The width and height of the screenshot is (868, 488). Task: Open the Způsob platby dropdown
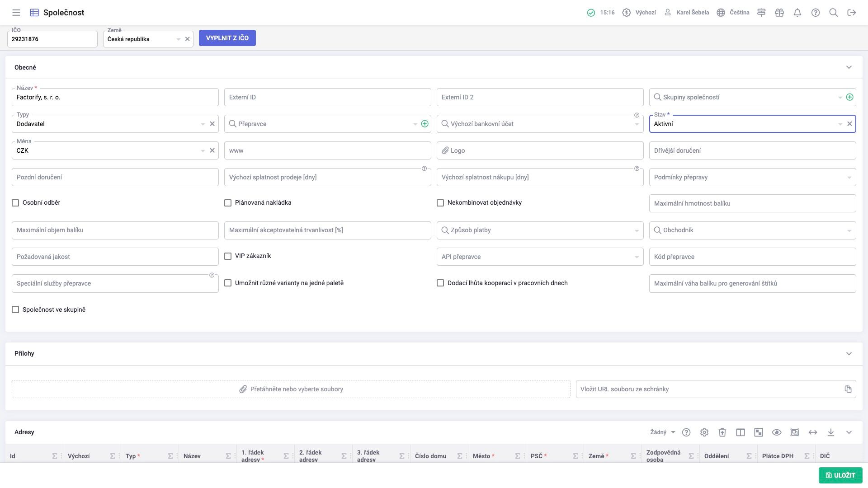pos(540,230)
